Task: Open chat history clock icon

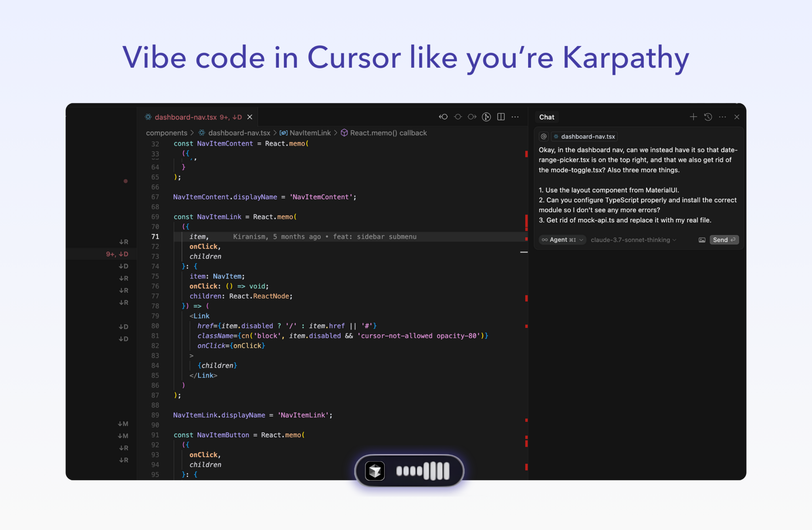Action: click(708, 117)
